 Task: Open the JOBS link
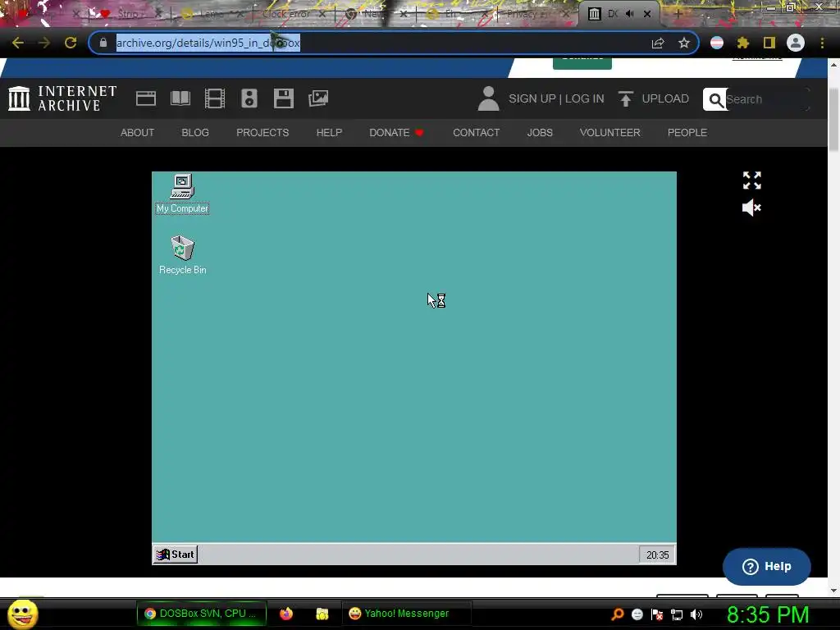pos(540,132)
